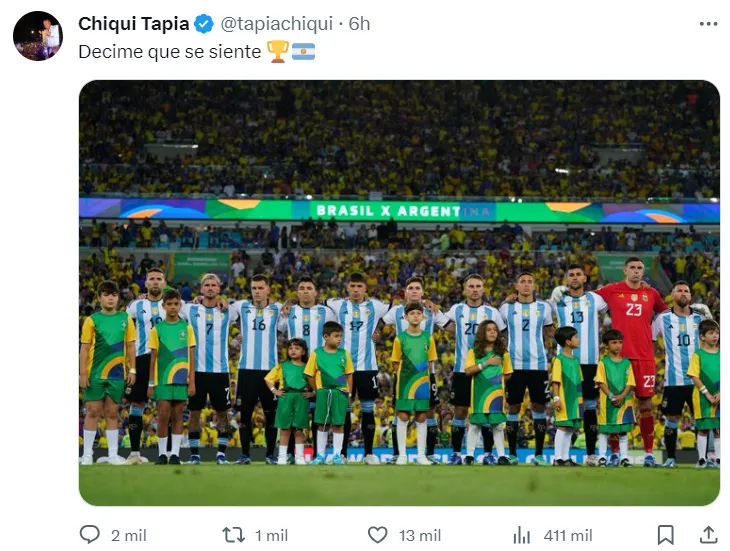Open the Chiqui Tapia display name link

tap(133, 23)
